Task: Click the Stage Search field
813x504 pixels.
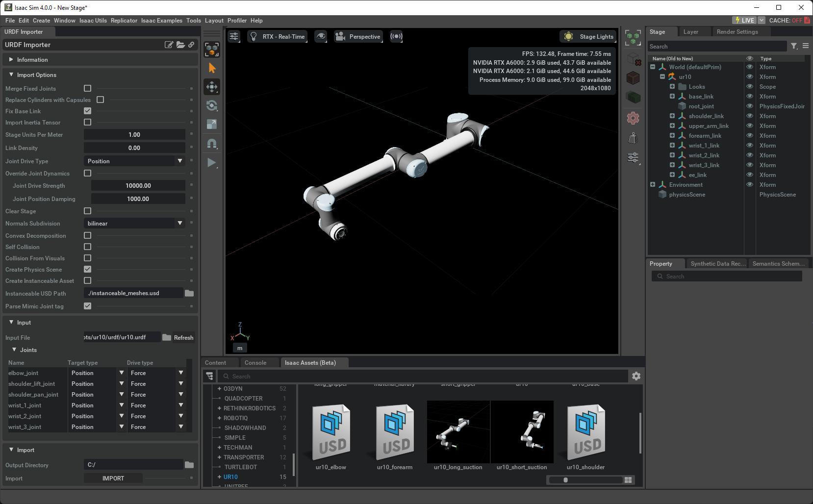Action: point(716,46)
